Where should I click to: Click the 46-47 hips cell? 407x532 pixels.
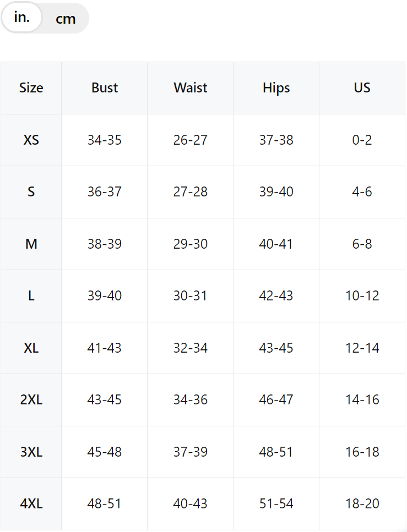coord(276,400)
